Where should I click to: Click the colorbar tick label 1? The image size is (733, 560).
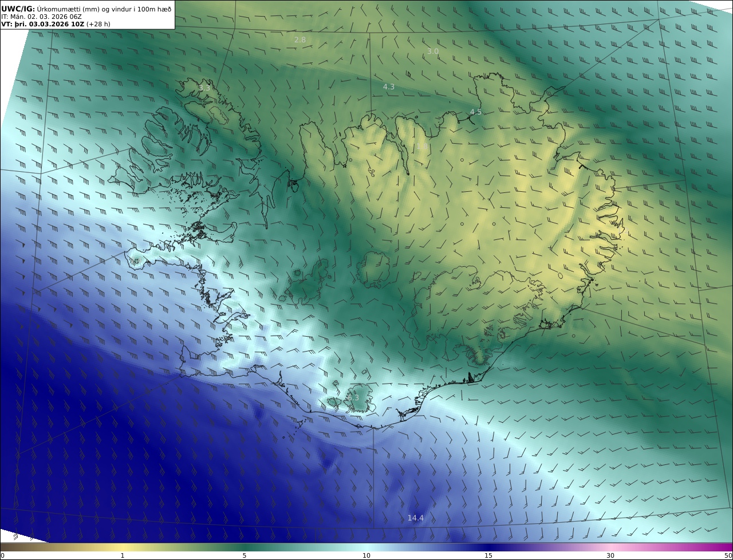123,555
